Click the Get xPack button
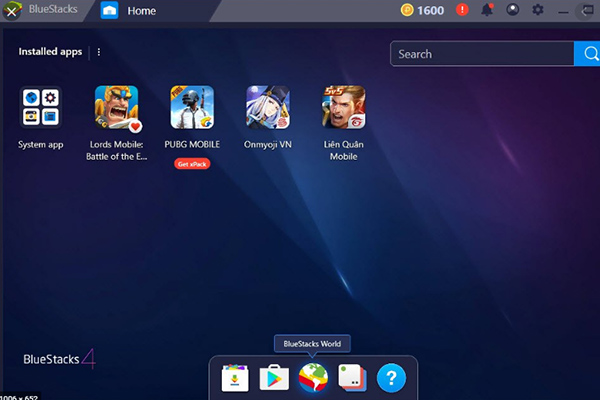Image resolution: width=600 pixels, height=400 pixels. click(192, 164)
